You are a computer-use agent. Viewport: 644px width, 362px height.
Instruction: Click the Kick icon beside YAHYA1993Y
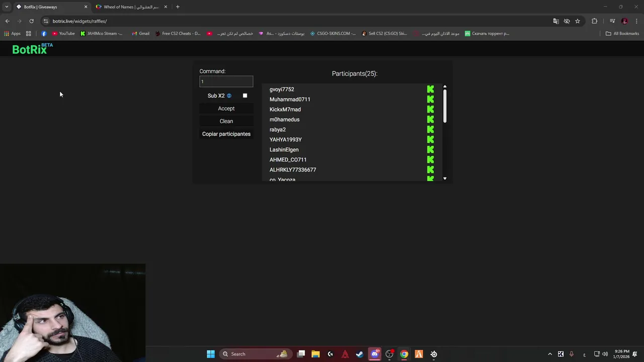431,140
